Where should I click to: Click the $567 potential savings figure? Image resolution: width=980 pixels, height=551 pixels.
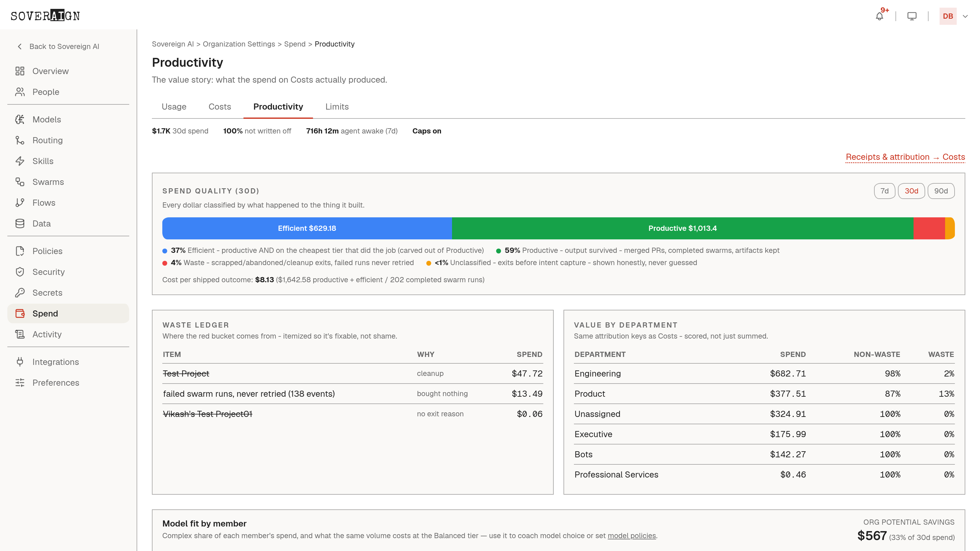(x=872, y=536)
